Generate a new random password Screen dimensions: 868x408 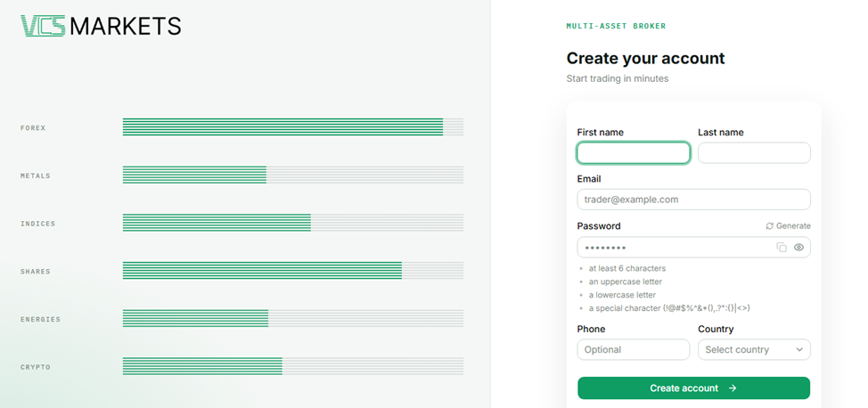coord(789,226)
